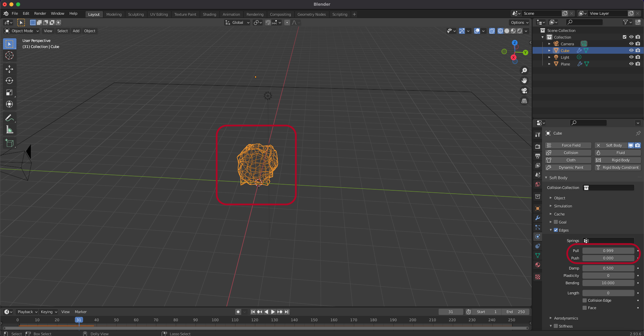
Task: Expand the Simulation panel
Action: [x=563, y=206]
